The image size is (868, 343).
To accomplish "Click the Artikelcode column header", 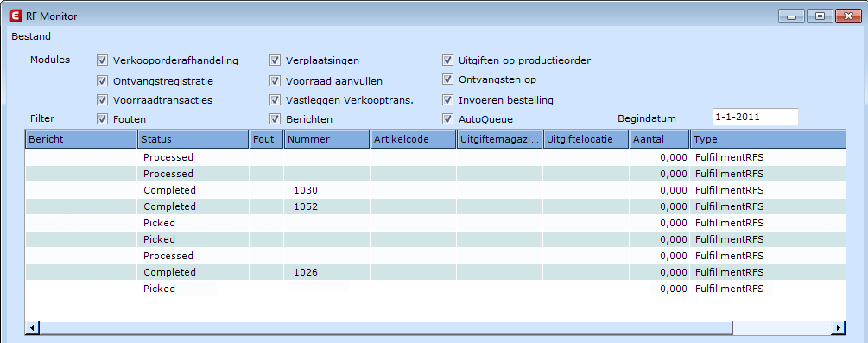I will [x=413, y=139].
